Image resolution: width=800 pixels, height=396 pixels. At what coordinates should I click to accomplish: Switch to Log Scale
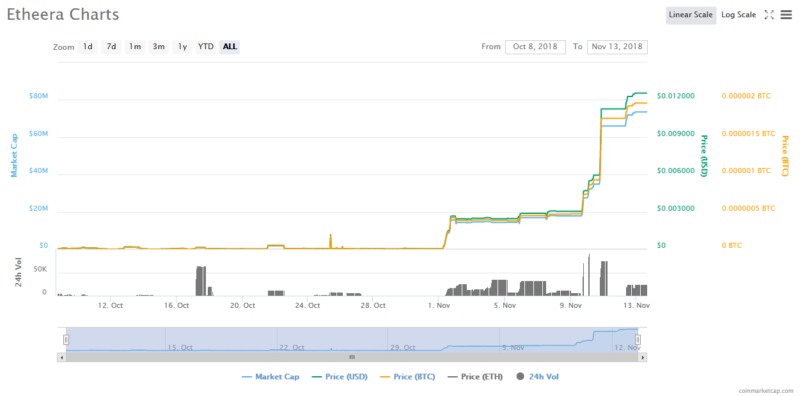[738, 15]
